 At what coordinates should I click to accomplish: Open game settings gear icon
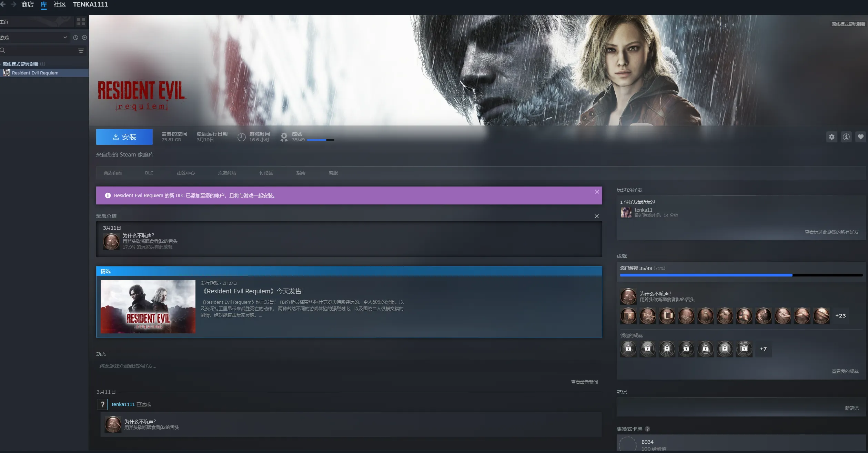[x=832, y=137]
